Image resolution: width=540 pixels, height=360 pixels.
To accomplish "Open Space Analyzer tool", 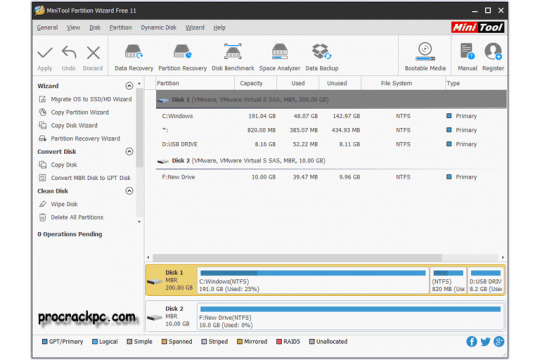I will [x=280, y=58].
